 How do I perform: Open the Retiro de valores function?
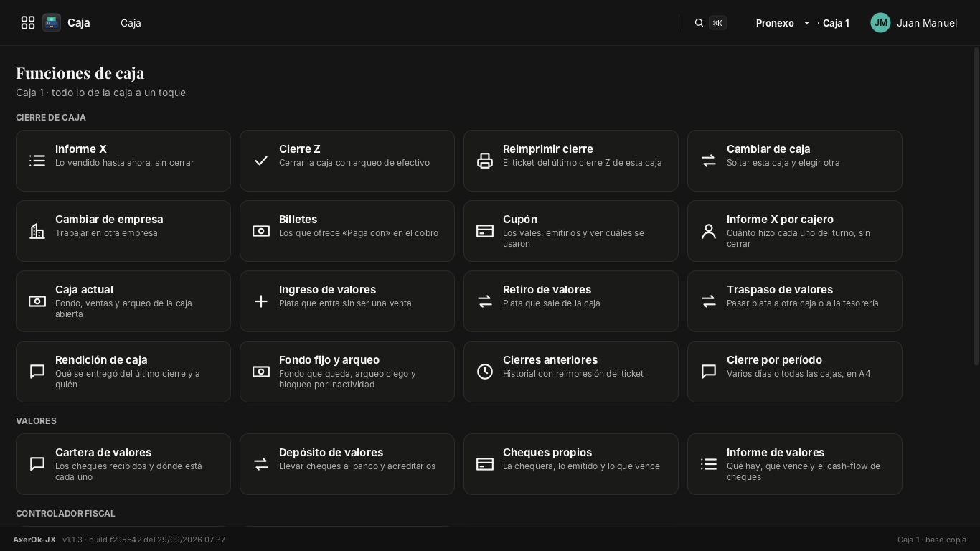click(571, 301)
